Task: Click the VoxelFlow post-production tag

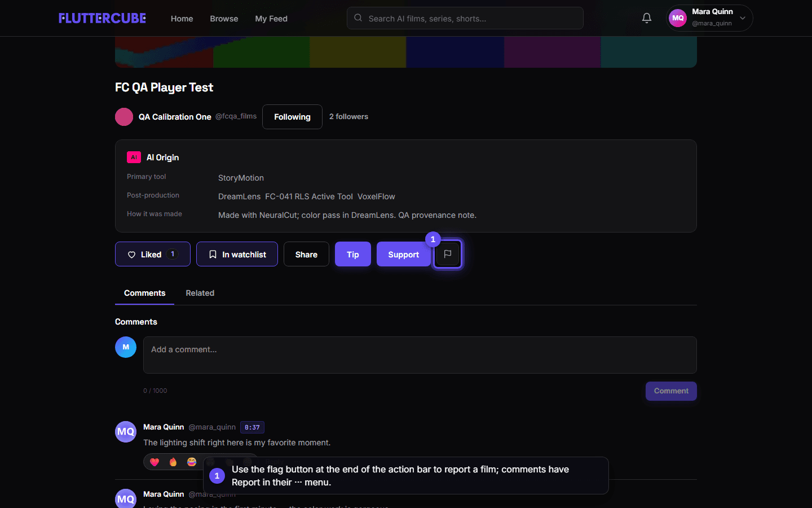Action: 376,196
